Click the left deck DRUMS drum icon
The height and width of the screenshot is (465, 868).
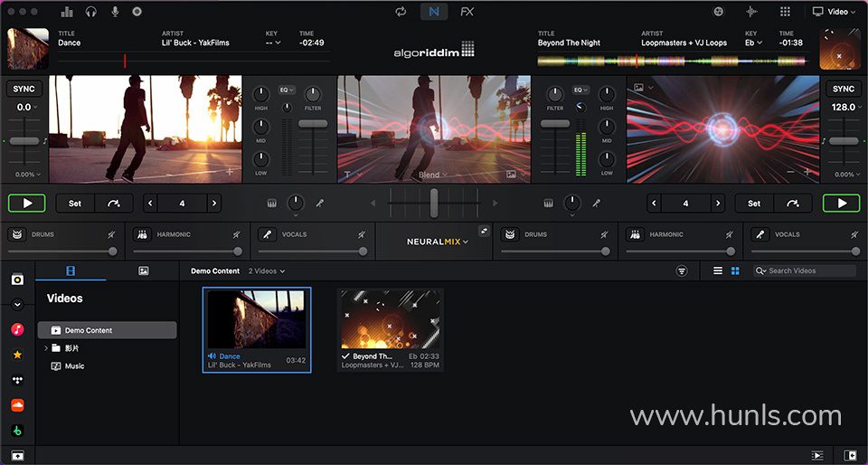(17, 234)
